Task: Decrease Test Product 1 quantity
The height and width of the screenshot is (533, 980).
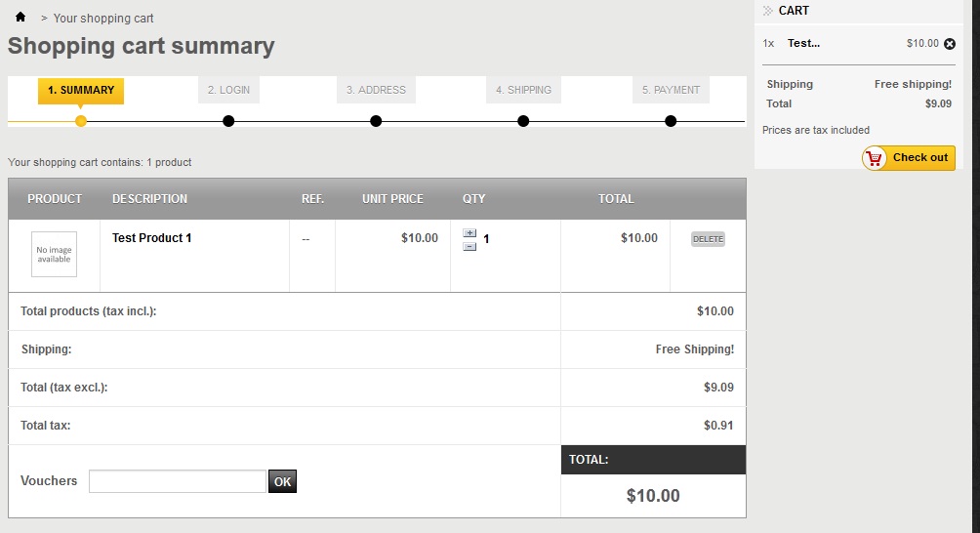Action: tap(470, 247)
